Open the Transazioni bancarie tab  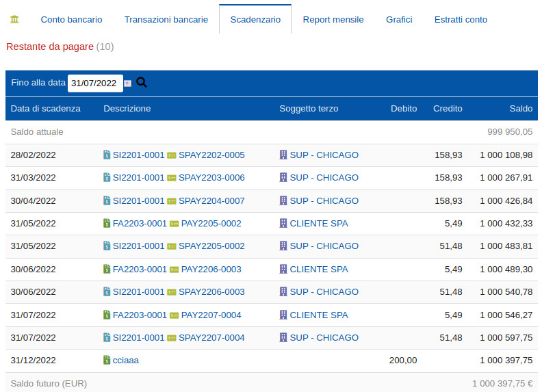point(166,20)
